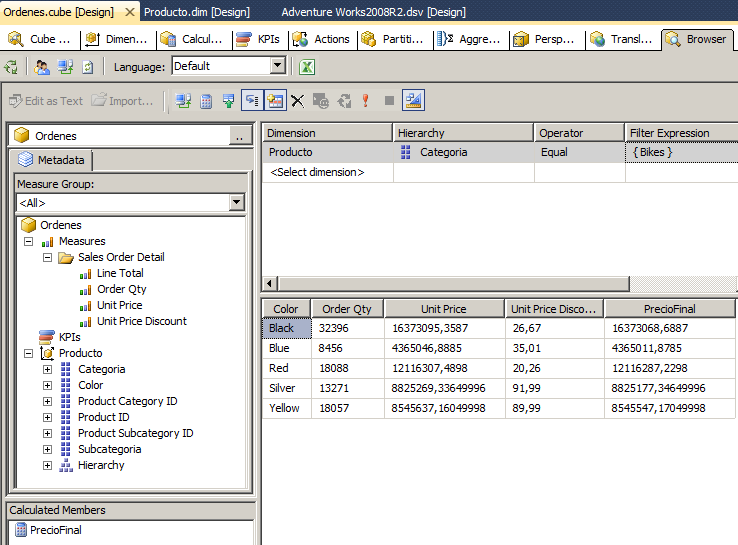Select the PrecioFinal calculated member
Viewport: 738px width, 545px height.
pyautogui.click(x=56, y=530)
